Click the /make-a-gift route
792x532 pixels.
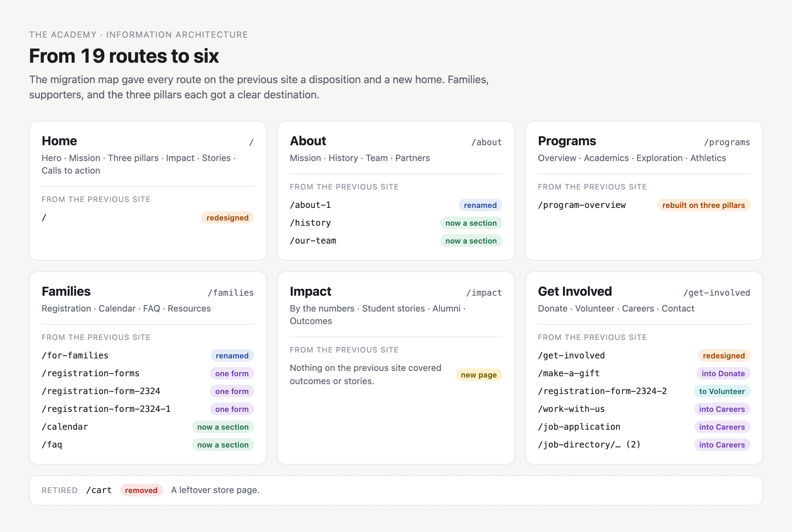tap(569, 373)
